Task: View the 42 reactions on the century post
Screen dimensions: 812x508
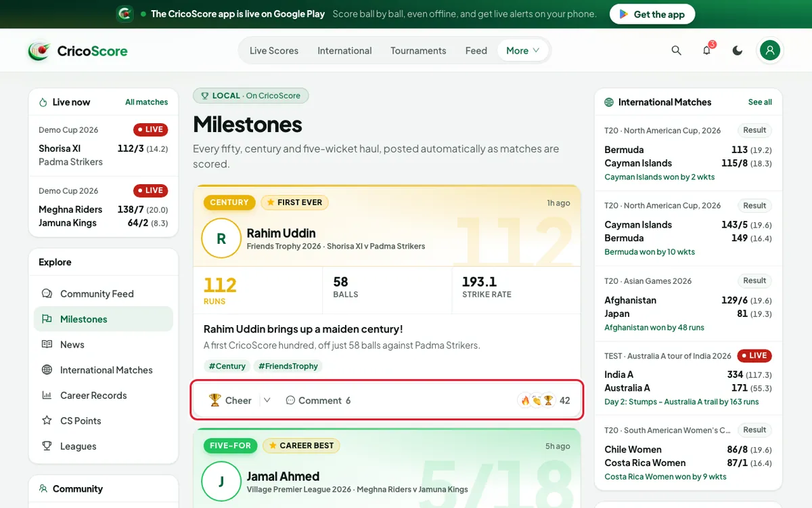Action: 545,400
